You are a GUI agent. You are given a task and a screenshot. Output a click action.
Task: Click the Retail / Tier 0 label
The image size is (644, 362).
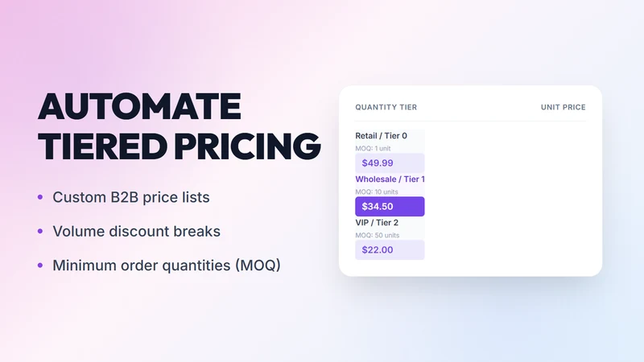(x=381, y=136)
